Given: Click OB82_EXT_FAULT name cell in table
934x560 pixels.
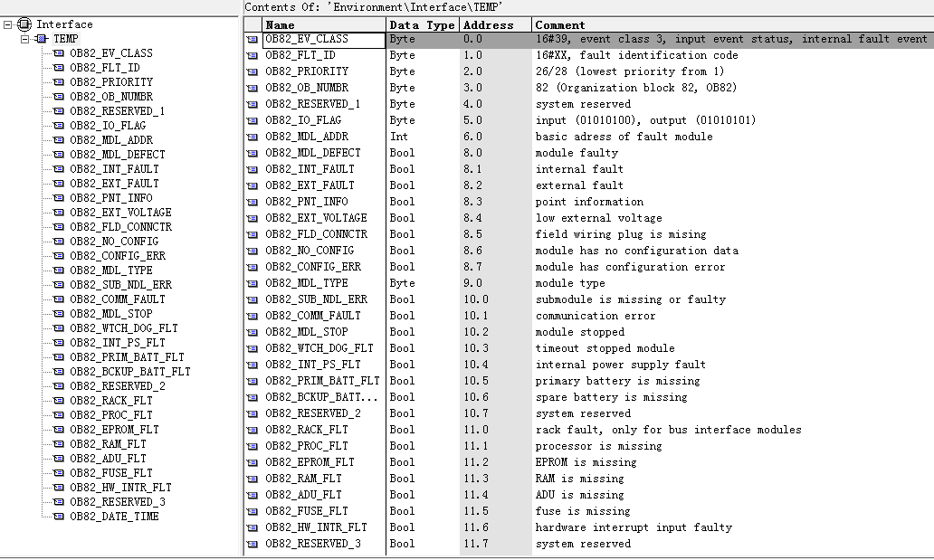Looking at the screenshot, I should click(x=324, y=185).
